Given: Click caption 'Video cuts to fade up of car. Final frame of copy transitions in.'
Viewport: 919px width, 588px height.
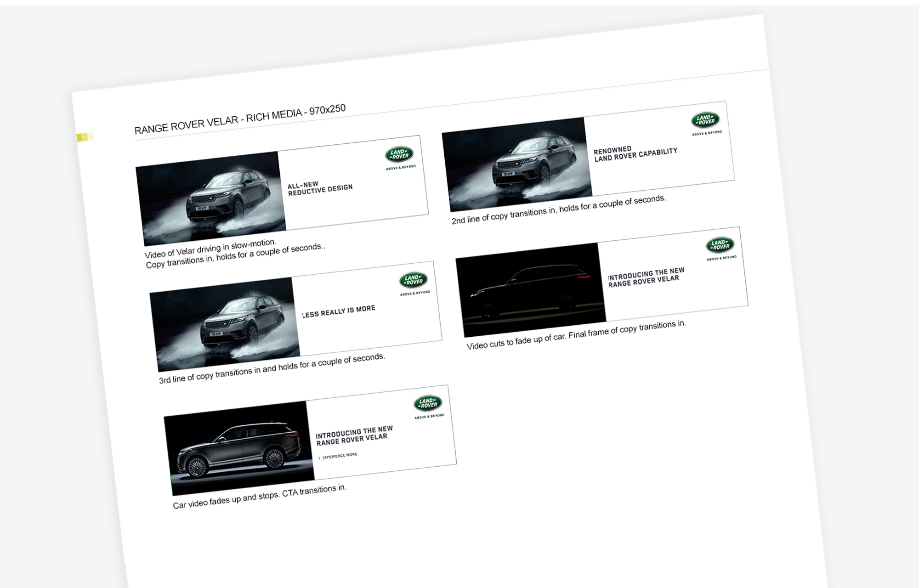Looking at the screenshot, I should (x=576, y=335).
